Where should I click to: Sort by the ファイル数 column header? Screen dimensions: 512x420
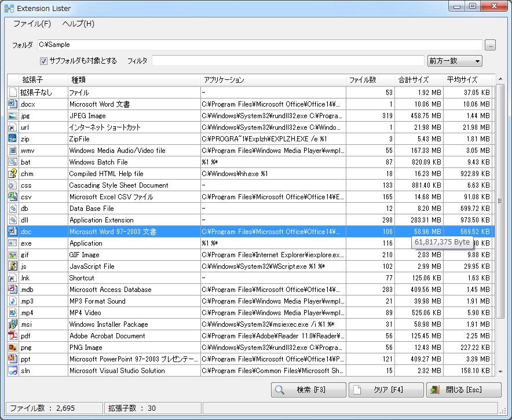pos(363,80)
